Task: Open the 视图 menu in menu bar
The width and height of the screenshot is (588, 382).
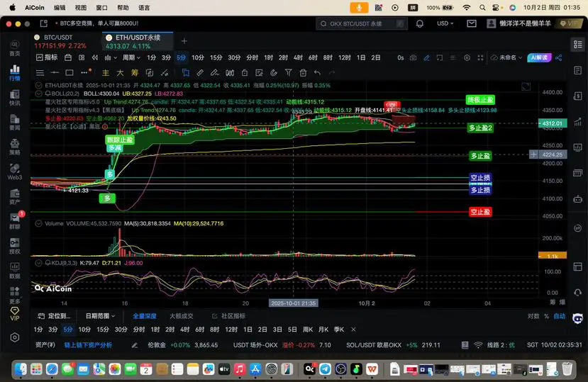Action: point(81,8)
